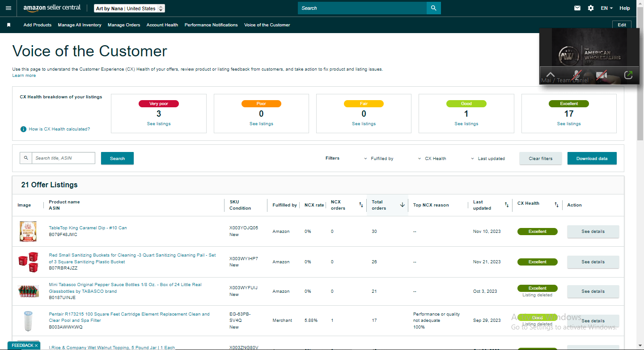Select SKU text X003YOJQ05
Image resolution: width=644 pixels, height=350 pixels.
pyautogui.click(x=244, y=228)
